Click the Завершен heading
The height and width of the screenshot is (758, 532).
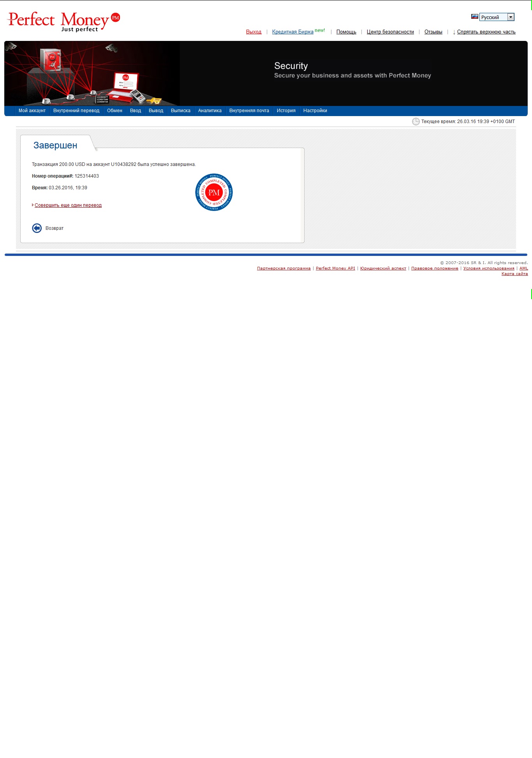(55, 145)
